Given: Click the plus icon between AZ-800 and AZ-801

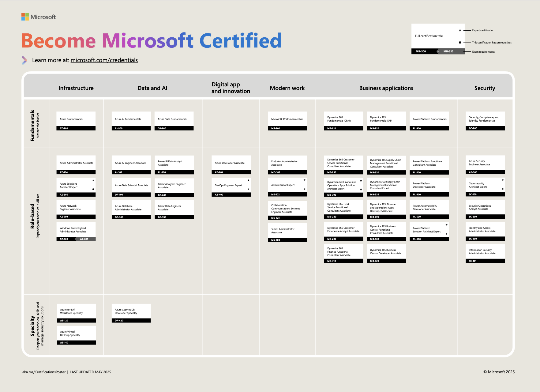Looking at the screenshot, I should point(76,239).
